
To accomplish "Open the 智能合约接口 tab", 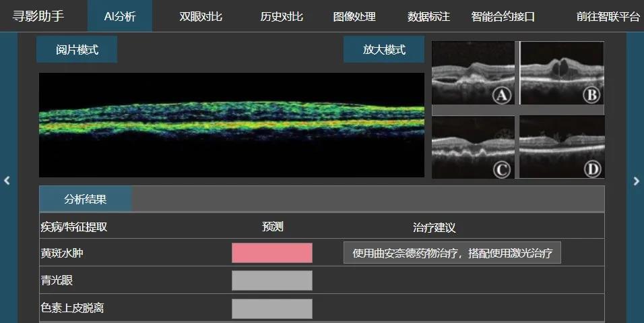I will coord(503,16).
